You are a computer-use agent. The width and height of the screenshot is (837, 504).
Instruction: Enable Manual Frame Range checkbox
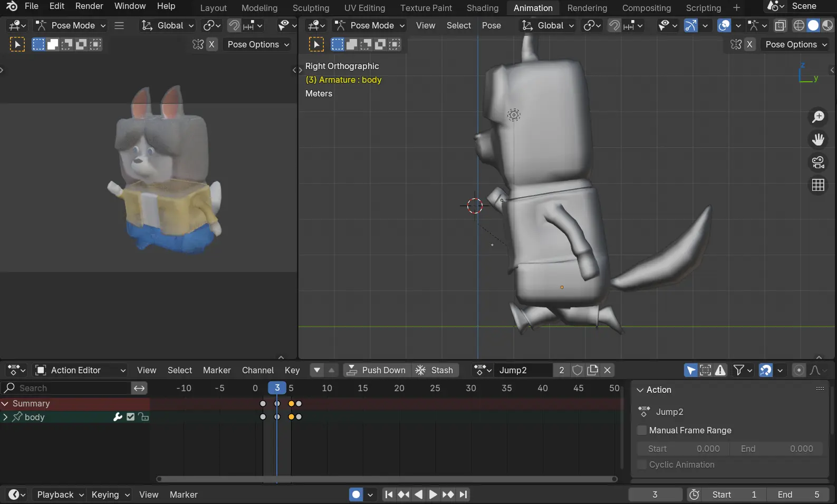click(642, 430)
